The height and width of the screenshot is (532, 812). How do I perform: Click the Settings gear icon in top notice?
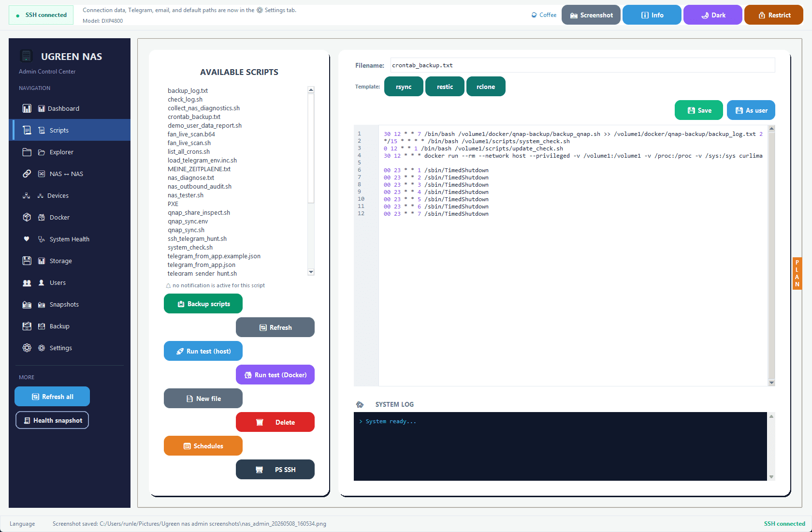(260, 10)
